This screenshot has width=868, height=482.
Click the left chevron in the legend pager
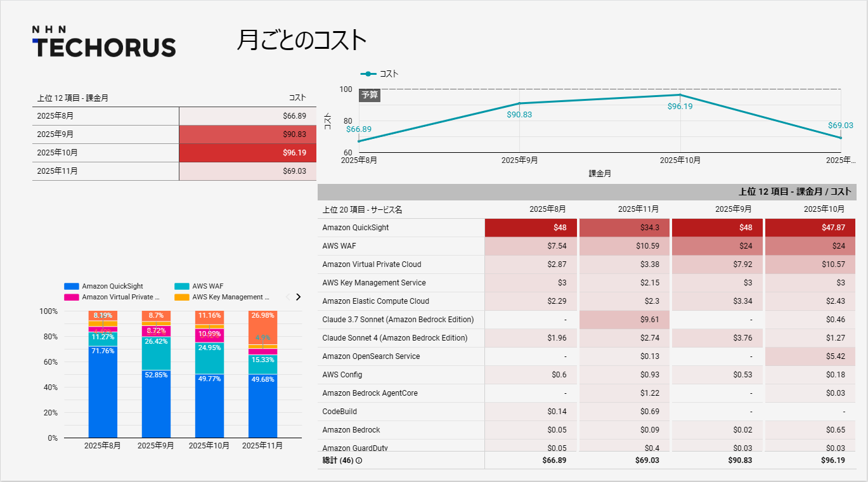point(288,296)
